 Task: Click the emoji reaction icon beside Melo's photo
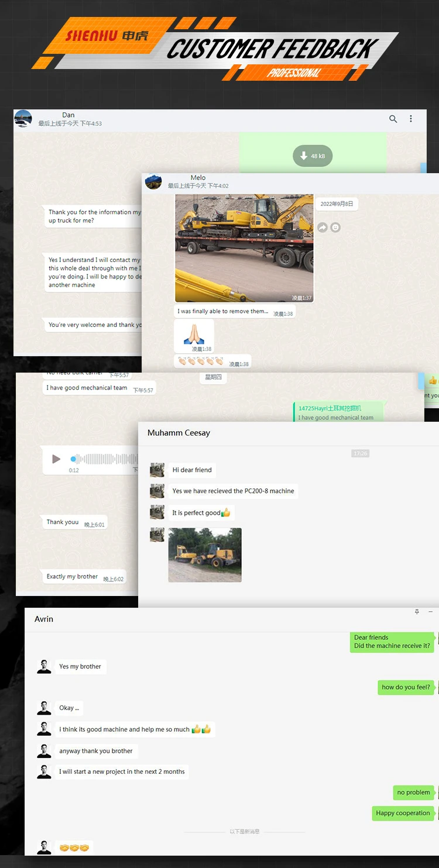[335, 227]
